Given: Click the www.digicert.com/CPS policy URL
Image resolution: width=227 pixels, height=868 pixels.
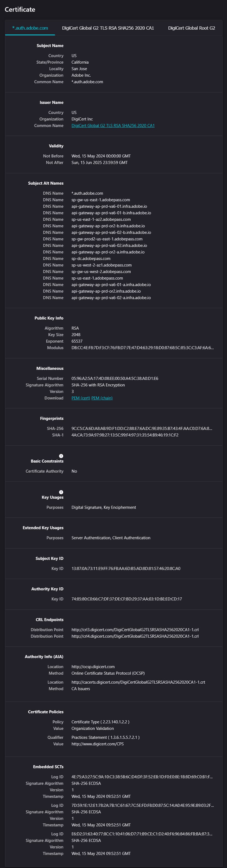Looking at the screenshot, I should (97, 744).
